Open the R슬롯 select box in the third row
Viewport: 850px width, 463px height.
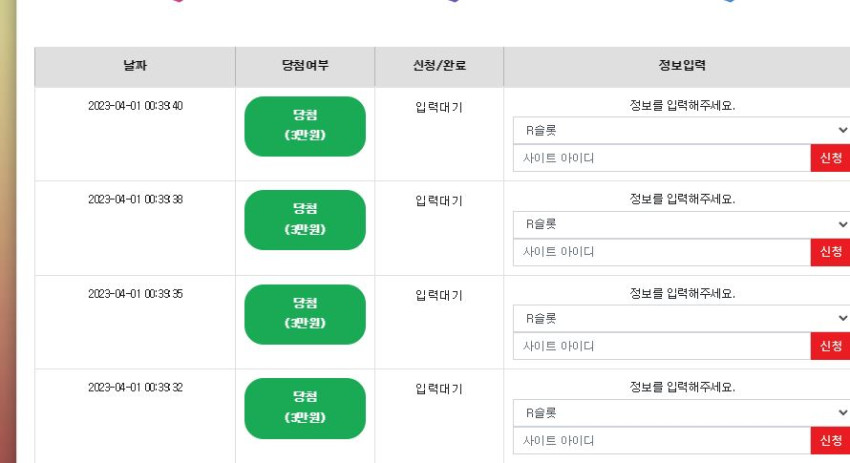pyautogui.click(x=681, y=318)
